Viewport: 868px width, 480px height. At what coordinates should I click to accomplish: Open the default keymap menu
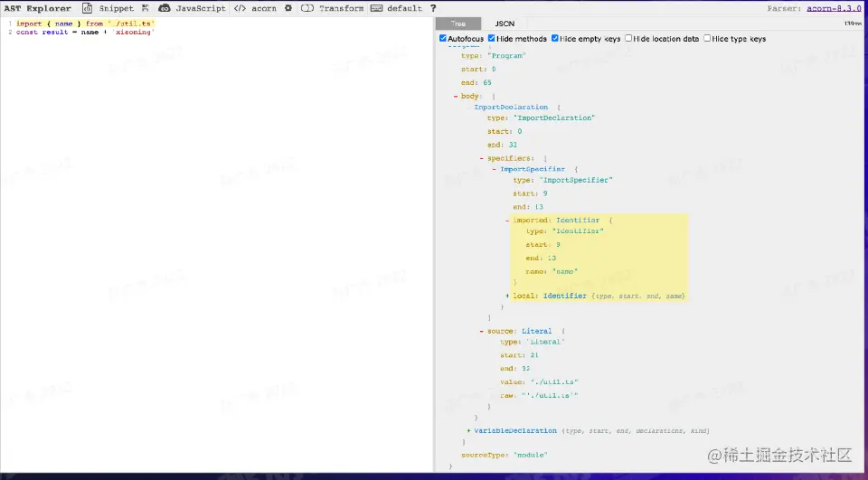pos(404,8)
